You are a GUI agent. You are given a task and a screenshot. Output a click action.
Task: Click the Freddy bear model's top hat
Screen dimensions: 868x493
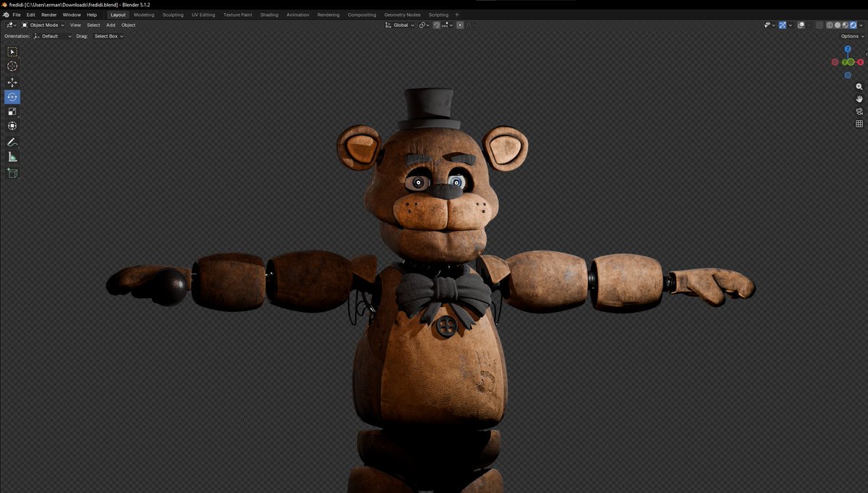pos(429,109)
